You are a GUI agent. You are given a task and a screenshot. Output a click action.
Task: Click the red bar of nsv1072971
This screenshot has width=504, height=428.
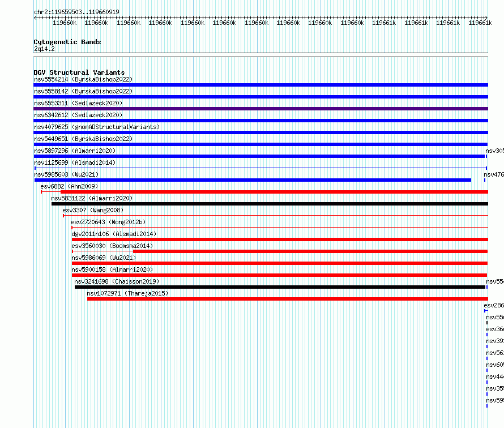click(x=288, y=299)
